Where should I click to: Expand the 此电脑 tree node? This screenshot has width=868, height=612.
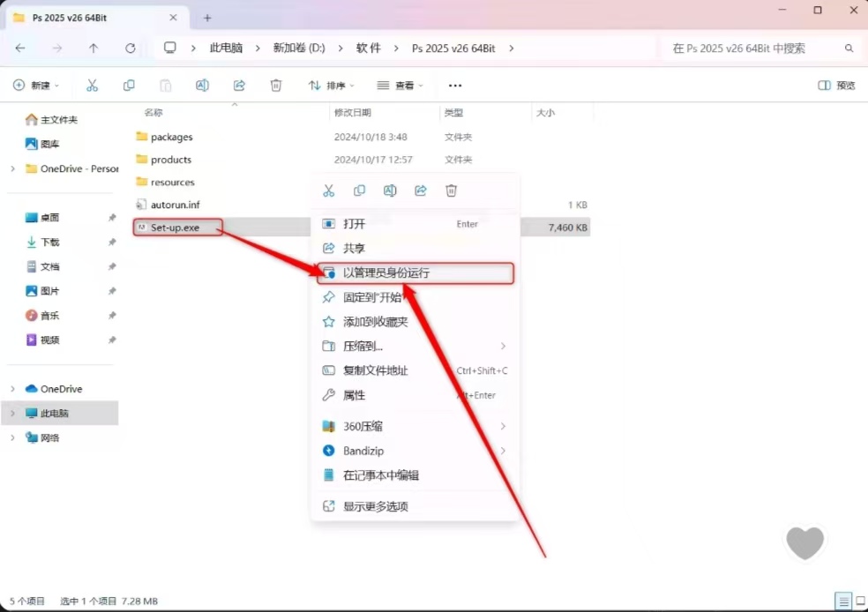(x=12, y=414)
